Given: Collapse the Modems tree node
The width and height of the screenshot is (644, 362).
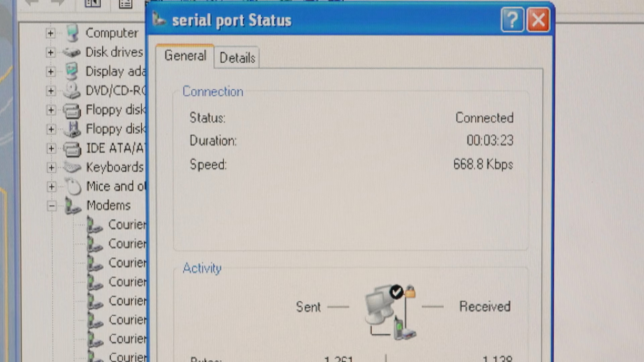Looking at the screenshot, I should point(52,205).
